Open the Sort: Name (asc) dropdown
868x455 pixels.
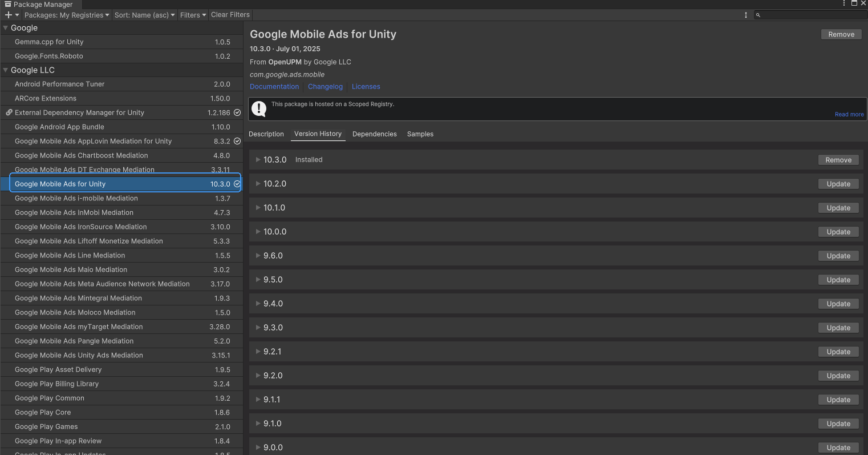[x=144, y=15]
